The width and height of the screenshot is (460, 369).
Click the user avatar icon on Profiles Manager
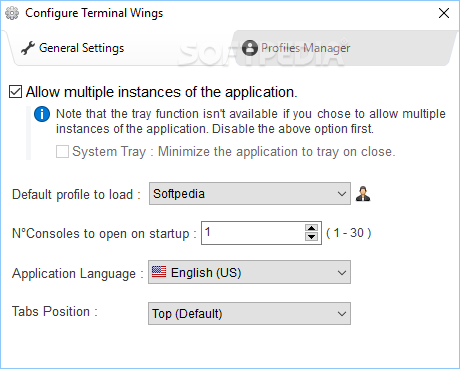(250, 48)
